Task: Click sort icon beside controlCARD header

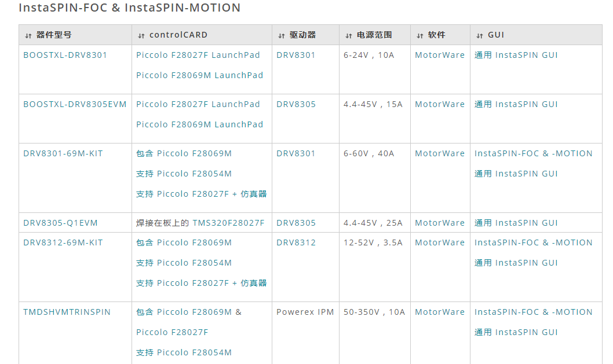Action: 141,35
